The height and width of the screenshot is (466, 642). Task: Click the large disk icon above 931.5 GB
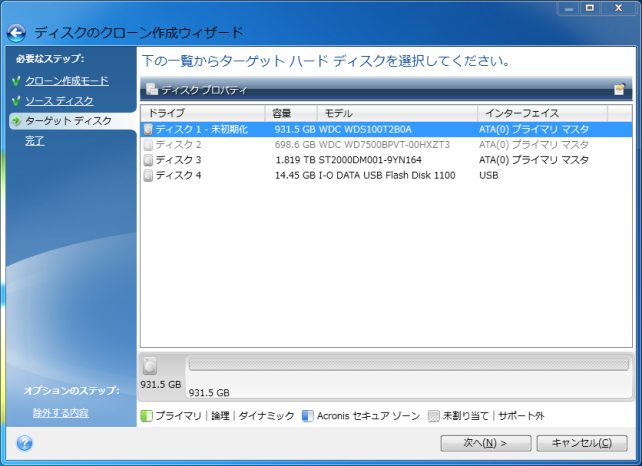pos(150,366)
